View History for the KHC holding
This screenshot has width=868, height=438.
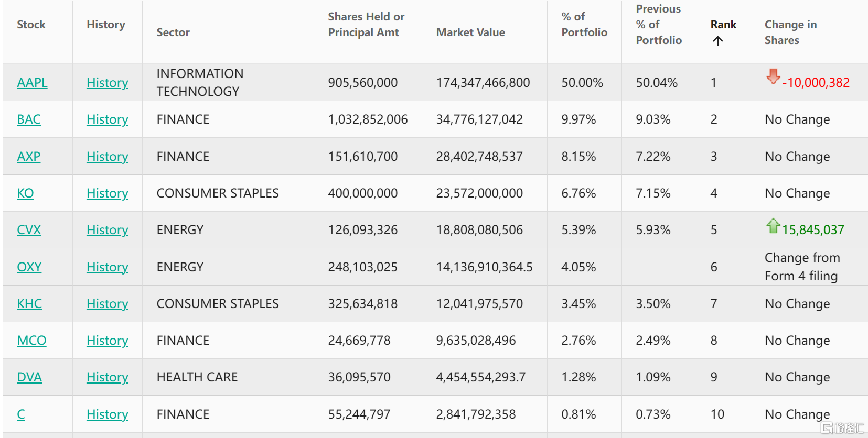click(x=107, y=304)
